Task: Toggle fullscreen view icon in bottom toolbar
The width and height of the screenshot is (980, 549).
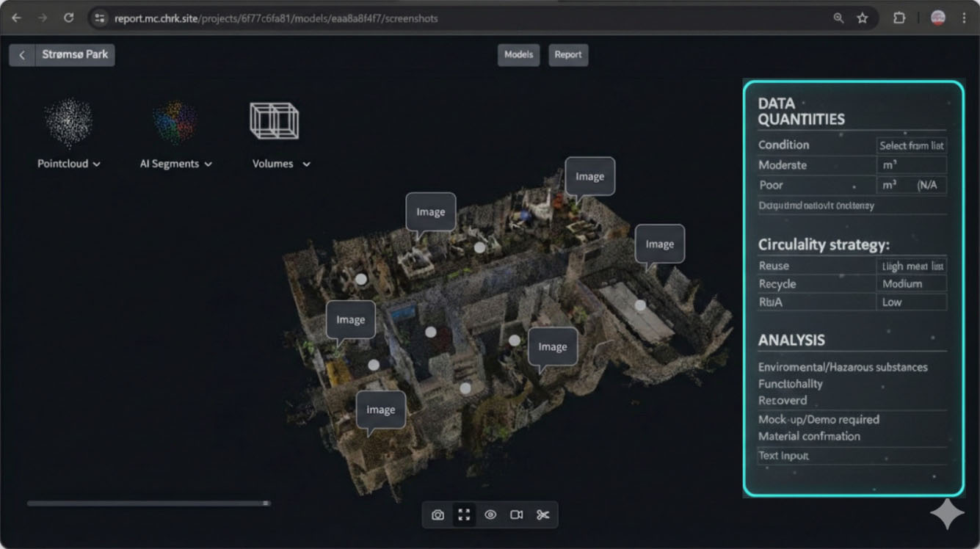Action: coord(464,515)
